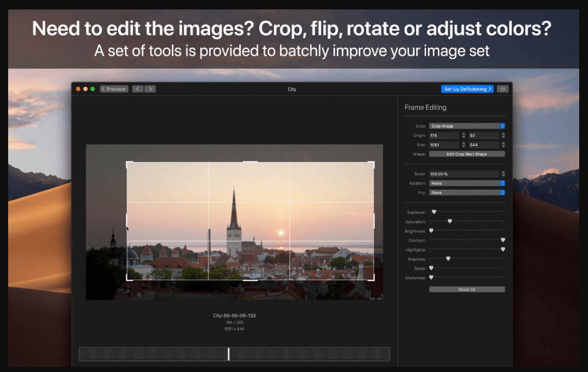Image resolution: width=588 pixels, height=372 pixels.
Task: Open the Flip dropdown
Action: (467, 192)
